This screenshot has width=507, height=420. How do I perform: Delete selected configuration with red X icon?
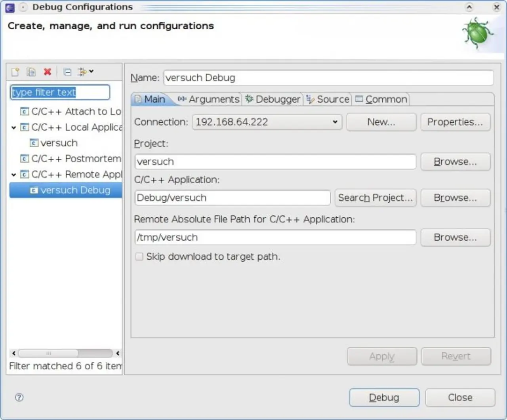coord(48,72)
